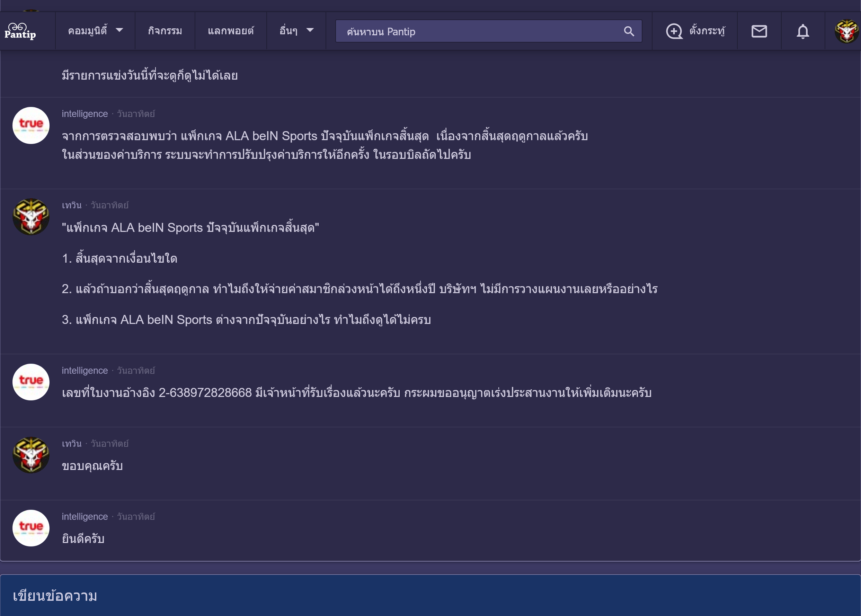Image resolution: width=861 pixels, height=616 pixels.
Task: Expand the อื่นๆ dropdown menu
Action: click(x=296, y=31)
